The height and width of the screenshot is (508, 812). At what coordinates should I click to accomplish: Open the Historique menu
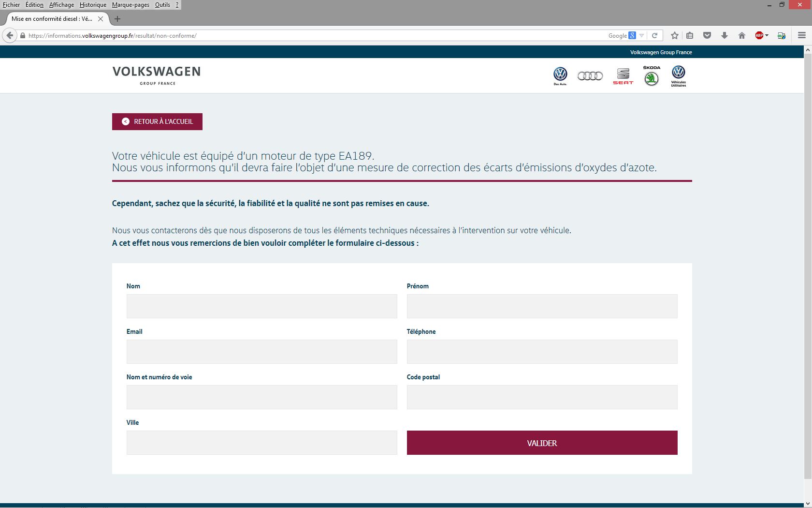[x=93, y=5]
